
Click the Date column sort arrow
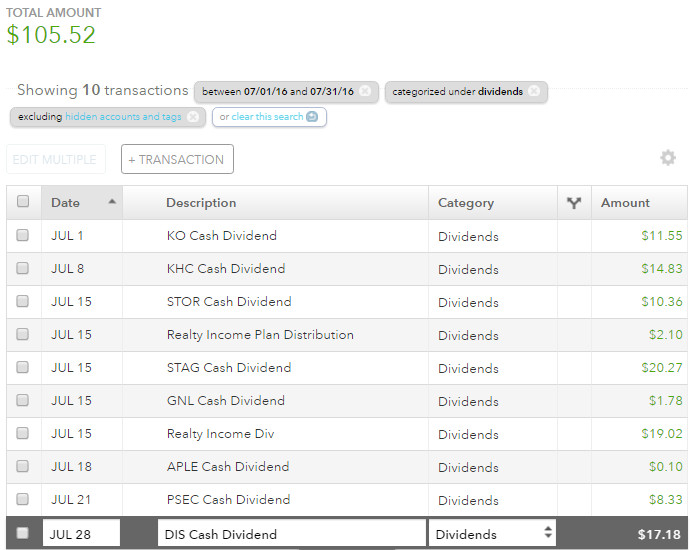click(x=111, y=202)
